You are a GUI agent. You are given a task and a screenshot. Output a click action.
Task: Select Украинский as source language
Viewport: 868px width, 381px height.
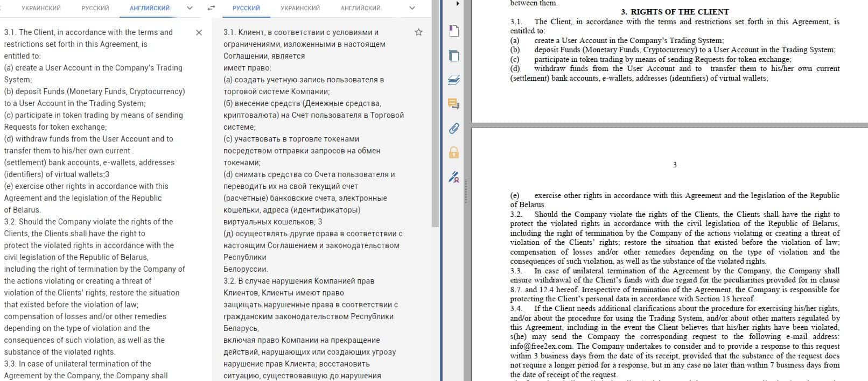pyautogui.click(x=41, y=8)
